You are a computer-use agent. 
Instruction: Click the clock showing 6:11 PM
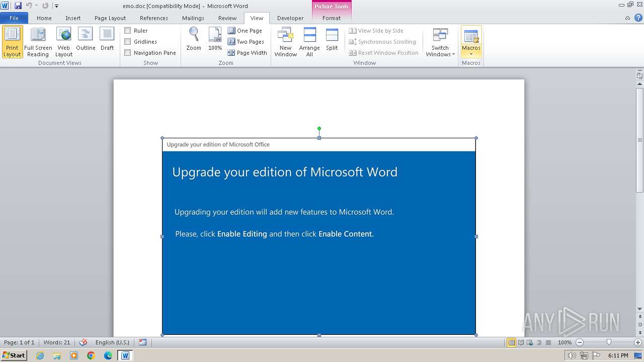tap(618, 355)
